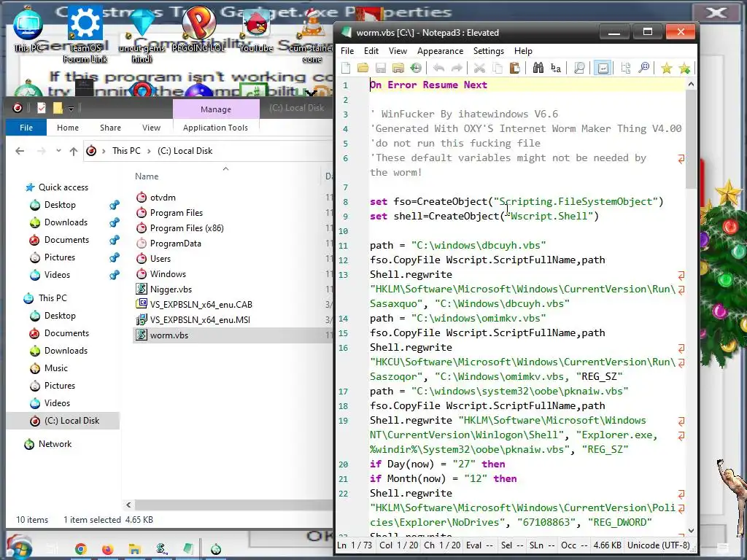This screenshot has width=747, height=560.
Task: Open Firefox from the taskbar
Action: coord(108,549)
